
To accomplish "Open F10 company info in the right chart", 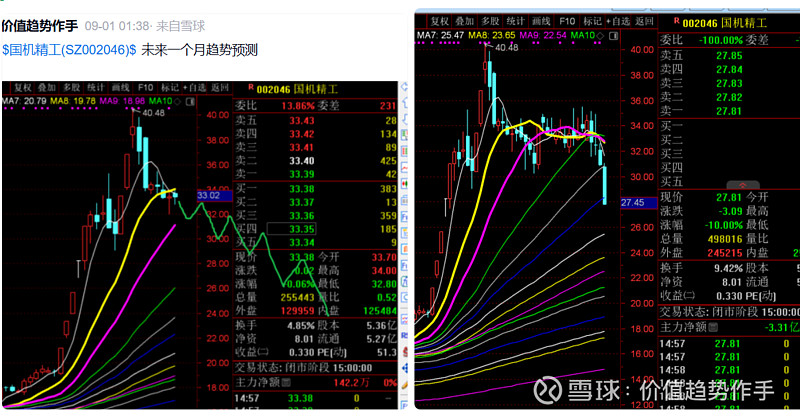I will (x=567, y=21).
